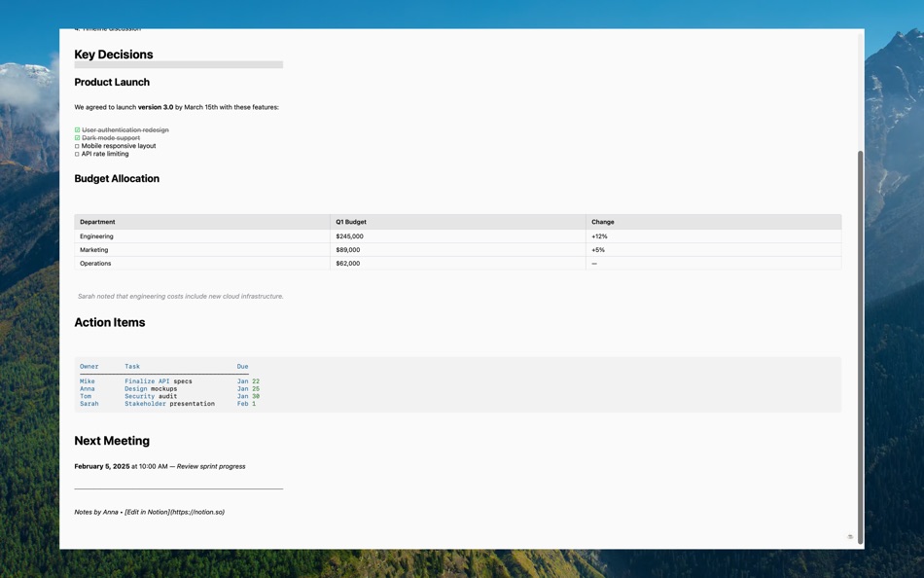Click the Design mockups task
The height and width of the screenshot is (578, 924).
(151, 389)
